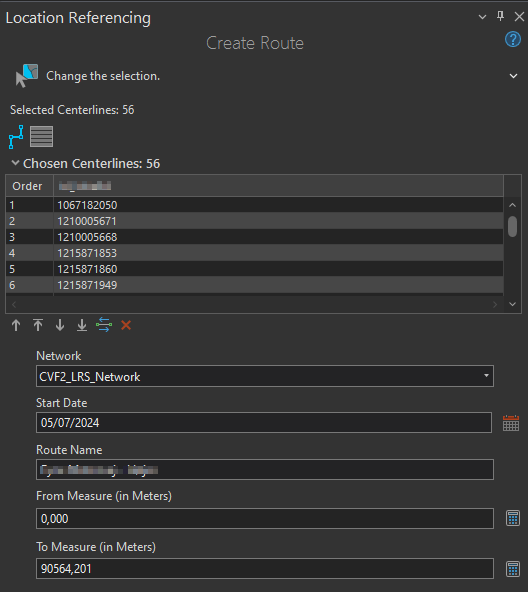Screen dimensions: 528x592
Task: Select centerline row 1210005668
Action: tap(254, 237)
